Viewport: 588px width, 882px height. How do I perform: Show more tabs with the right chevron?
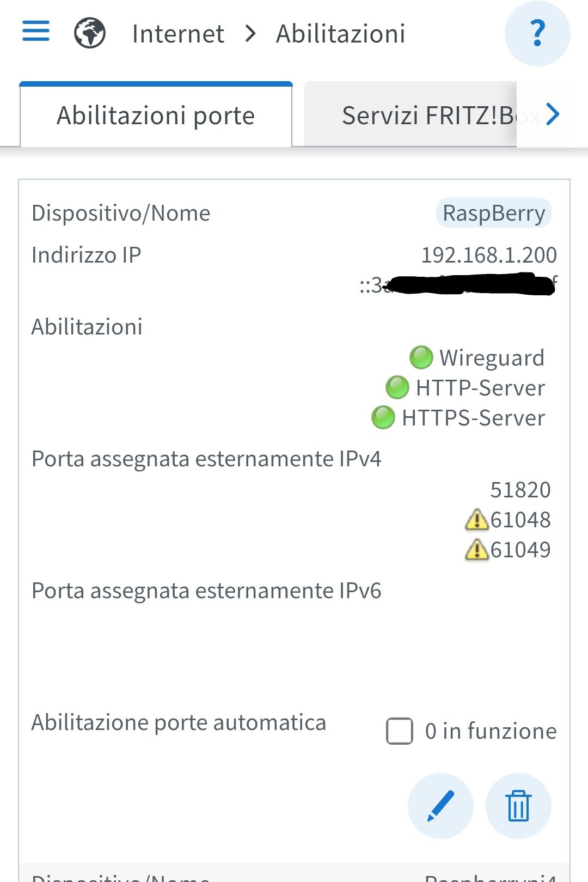[553, 114]
